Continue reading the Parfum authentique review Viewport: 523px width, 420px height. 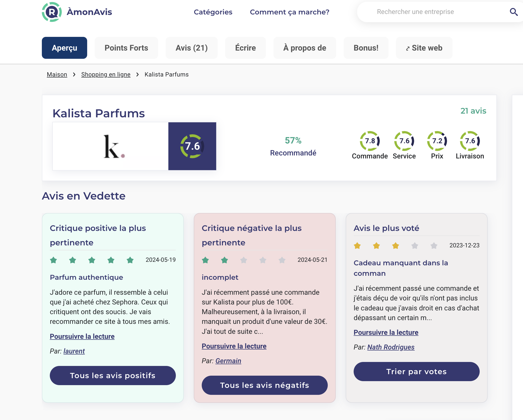click(x=82, y=336)
